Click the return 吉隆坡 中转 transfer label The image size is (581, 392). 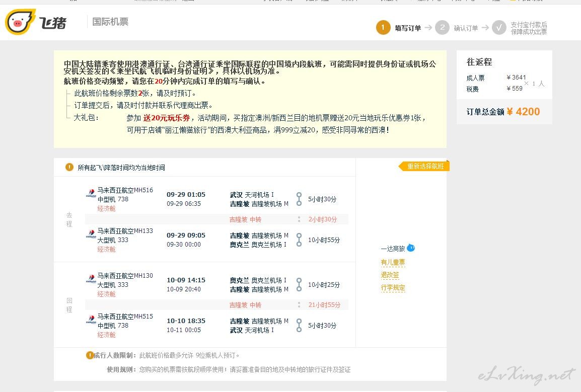coord(245,305)
